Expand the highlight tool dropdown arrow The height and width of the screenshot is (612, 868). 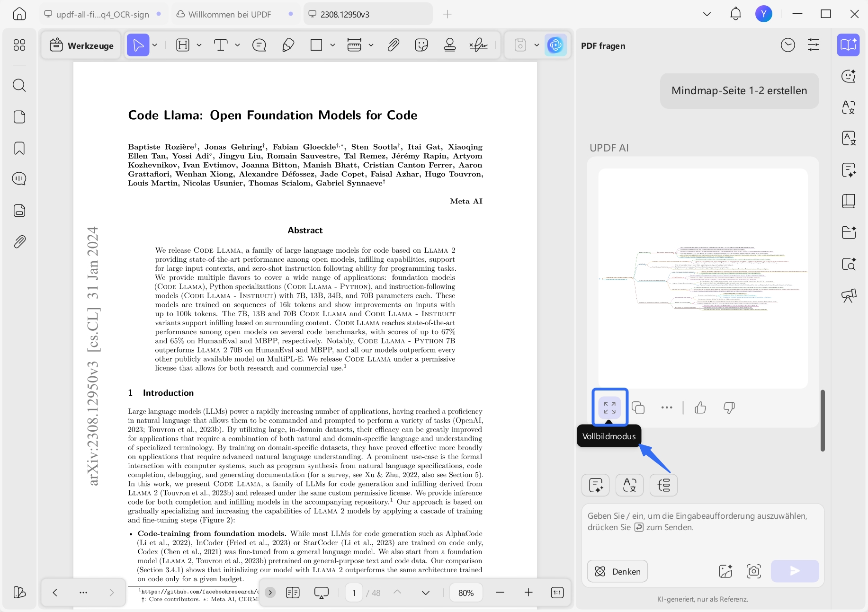pyautogui.click(x=199, y=45)
